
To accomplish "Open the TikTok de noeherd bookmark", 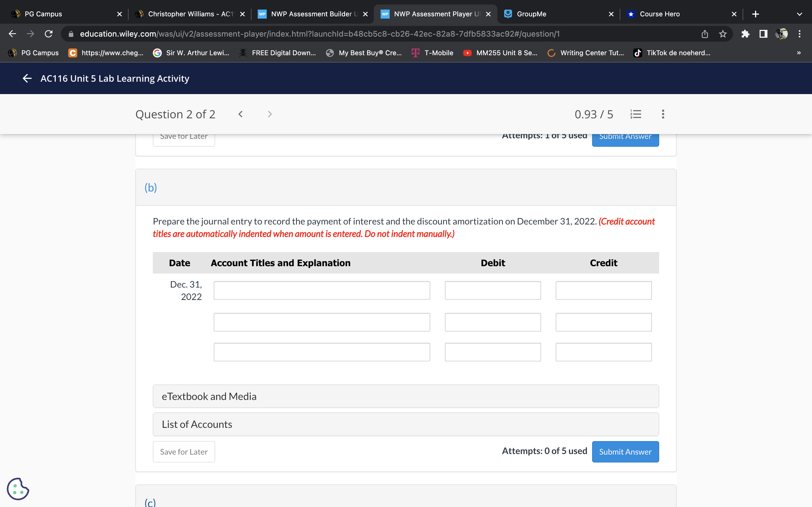I will (x=672, y=53).
